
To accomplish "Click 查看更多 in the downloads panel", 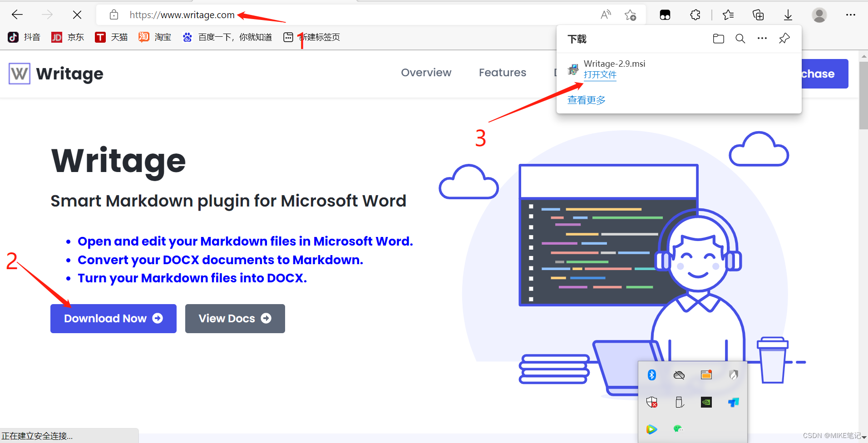I will click(x=586, y=100).
